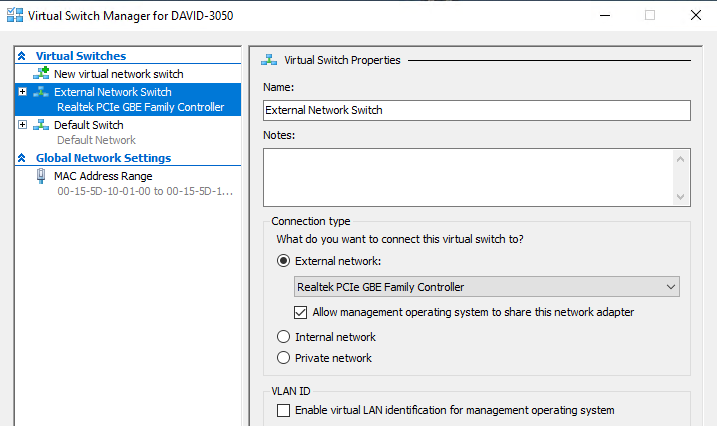Click the Default Switch network icon
Viewport: 717px width, 426px height.
tap(41, 125)
